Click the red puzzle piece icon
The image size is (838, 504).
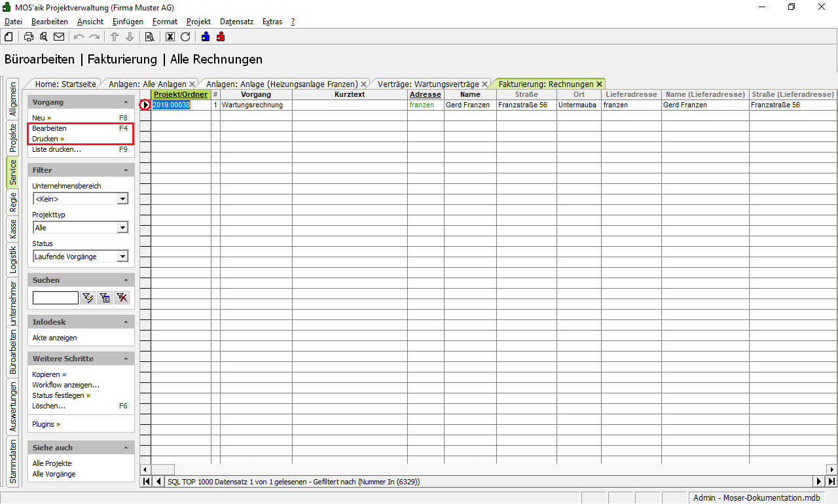pyautogui.click(x=221, y=37)
